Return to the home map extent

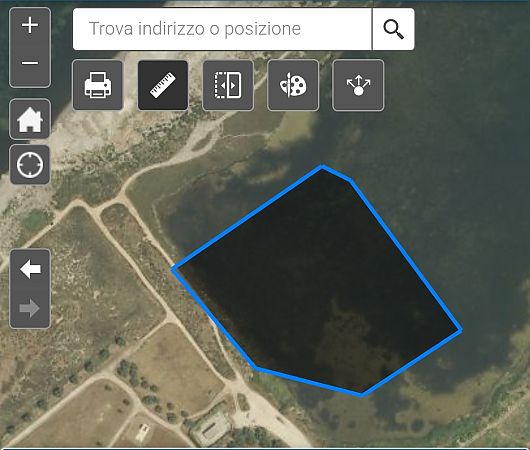coord(30,119)
